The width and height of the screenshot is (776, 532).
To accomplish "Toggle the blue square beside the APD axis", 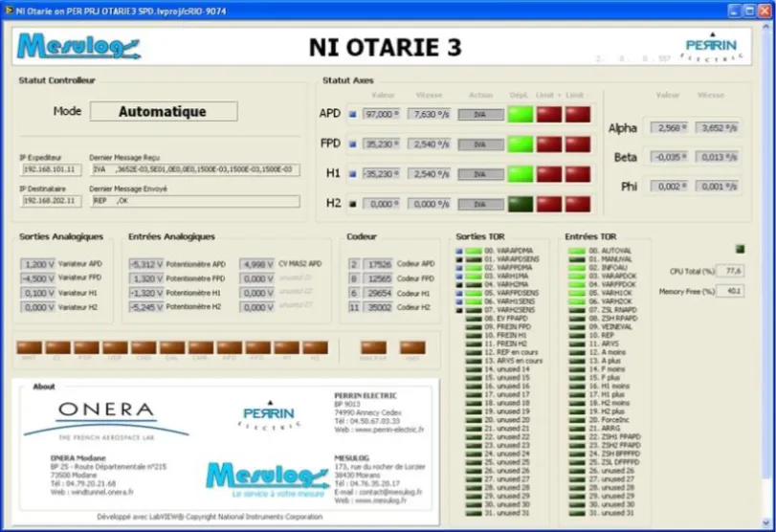I will coord(353,114).
